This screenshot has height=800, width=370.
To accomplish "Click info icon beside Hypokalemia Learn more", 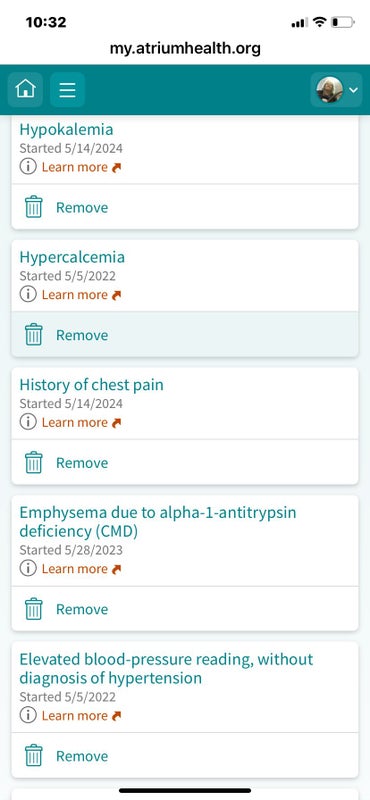I will [x=28, y=167].
